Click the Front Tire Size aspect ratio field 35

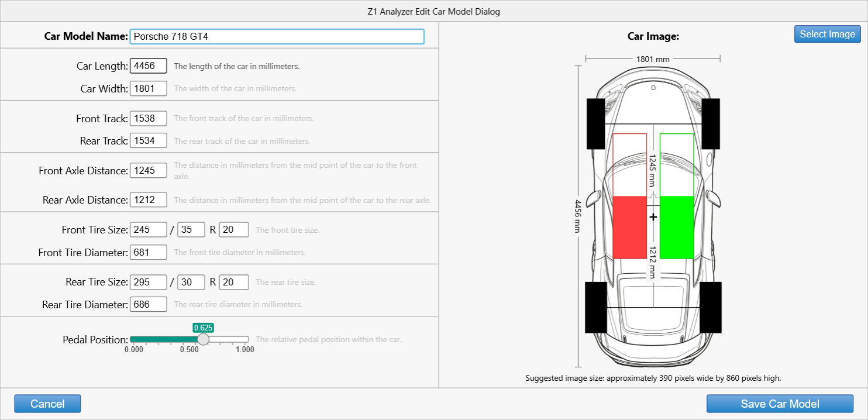click(191, 230)
